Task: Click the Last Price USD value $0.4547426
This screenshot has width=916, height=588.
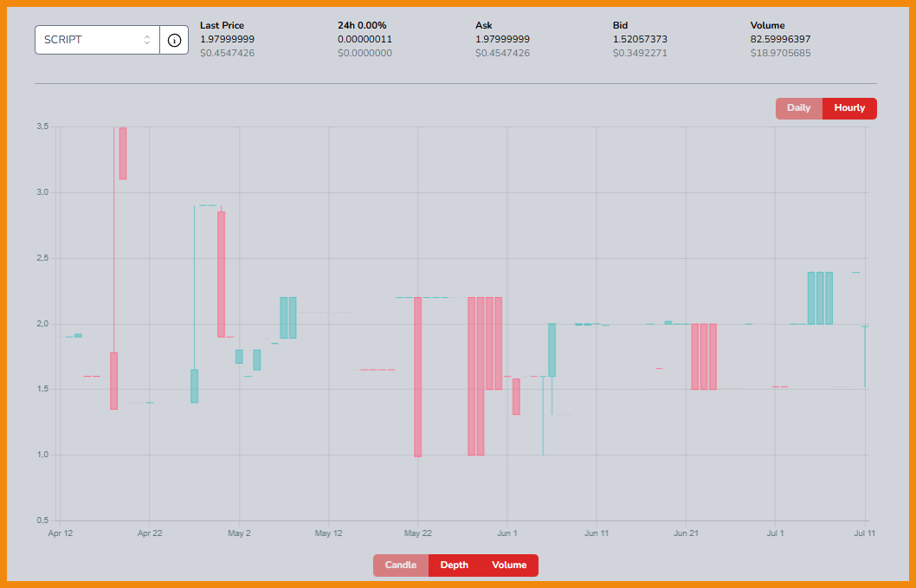Action: click(x=227, y=53)
